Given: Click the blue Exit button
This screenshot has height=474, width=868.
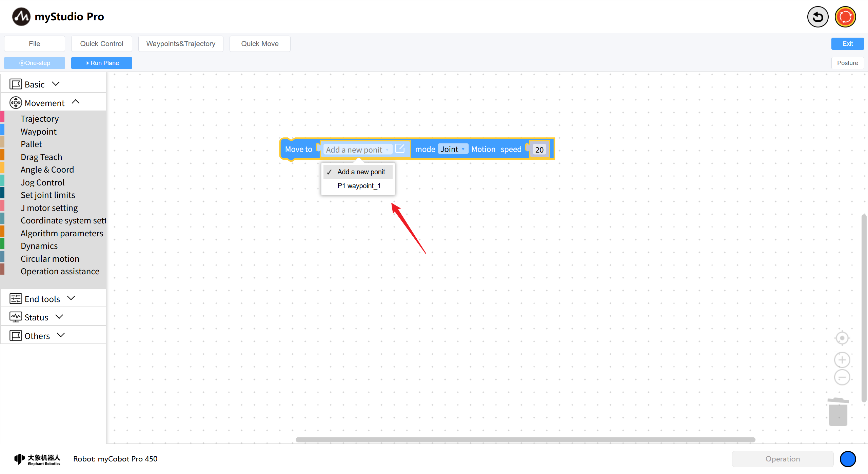Looking at the screenshot, I should click(x=847, y=44).
